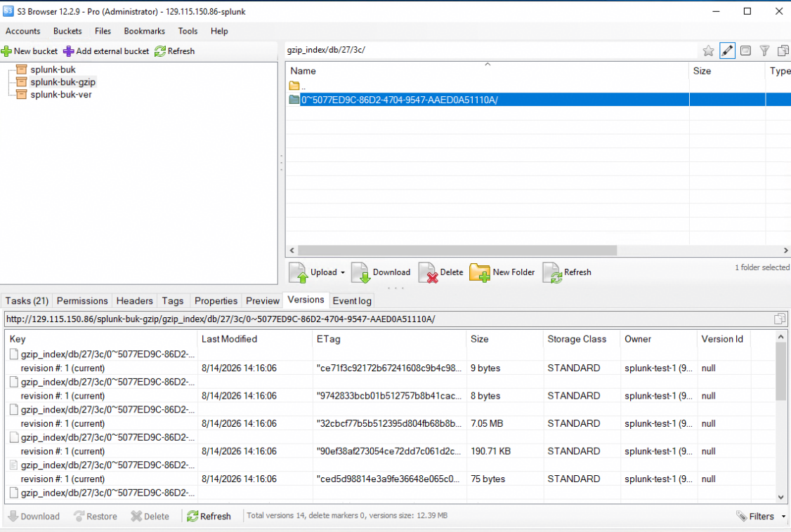Select revision row with size 8 bytes

click(390, 396)
